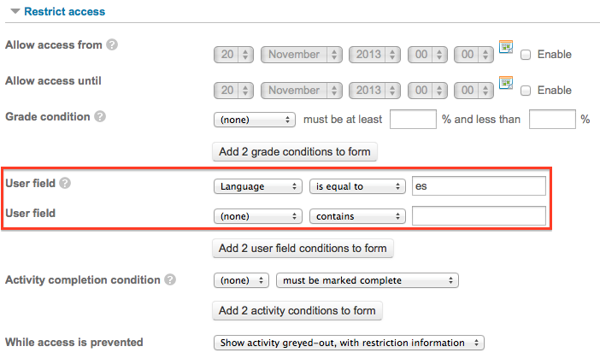This screenshot has height=364, width=600.
Task: Click Add 2 user field conditions to form
Action: click(303, 249)
